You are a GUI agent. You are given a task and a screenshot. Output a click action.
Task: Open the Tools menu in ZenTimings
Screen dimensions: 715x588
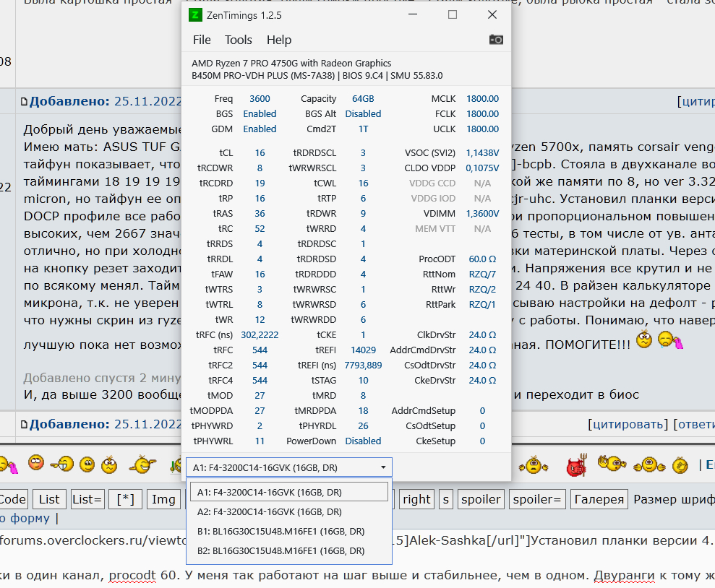pos(238,40)
